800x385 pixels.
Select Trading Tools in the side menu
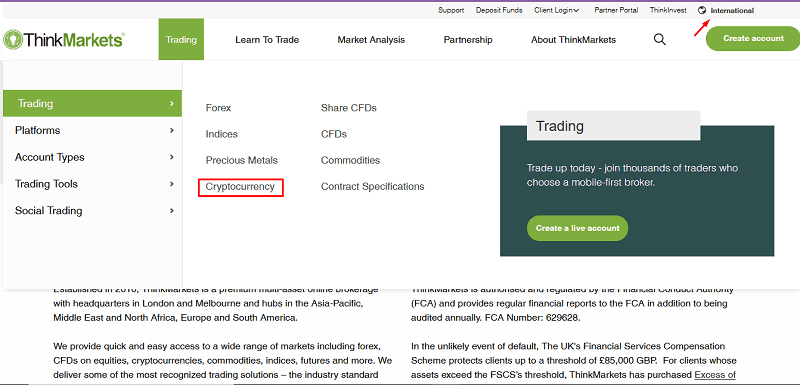[x=46, y=184]
